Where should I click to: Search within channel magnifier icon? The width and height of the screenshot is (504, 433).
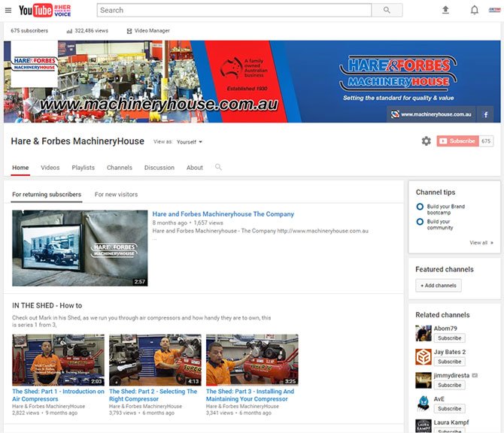click(218, 167)
